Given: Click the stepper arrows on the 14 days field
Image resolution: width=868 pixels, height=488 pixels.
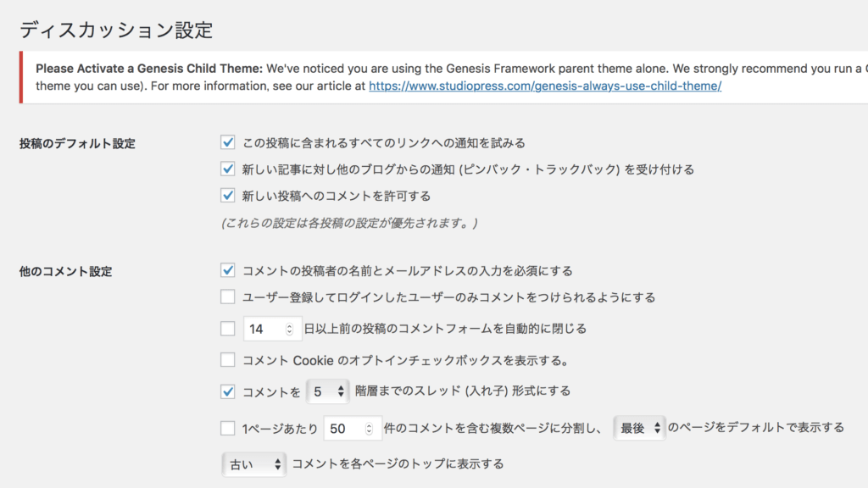Looking at the screenshot, I should (x=290, y=329).
